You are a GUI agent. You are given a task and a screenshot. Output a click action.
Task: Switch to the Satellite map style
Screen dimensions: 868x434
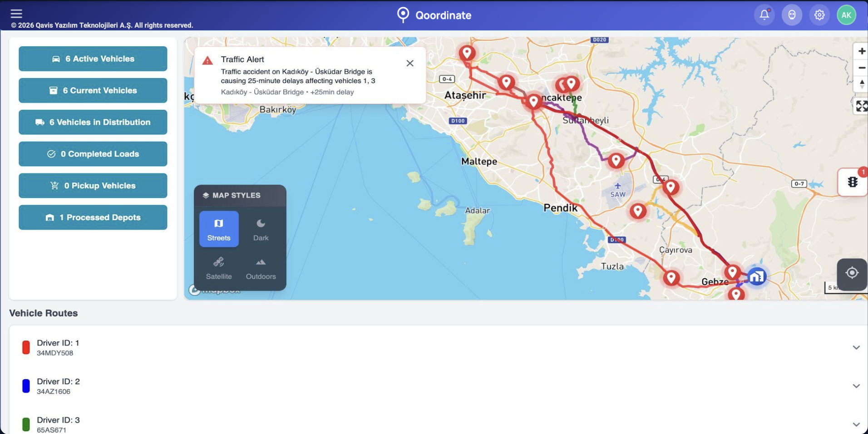[219, 268]
